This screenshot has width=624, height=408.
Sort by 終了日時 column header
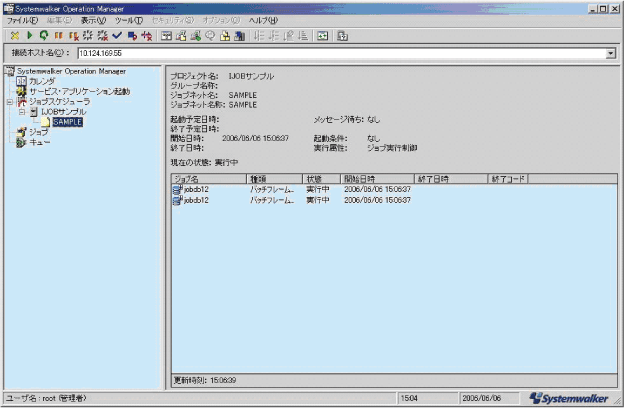pos(451,179)
